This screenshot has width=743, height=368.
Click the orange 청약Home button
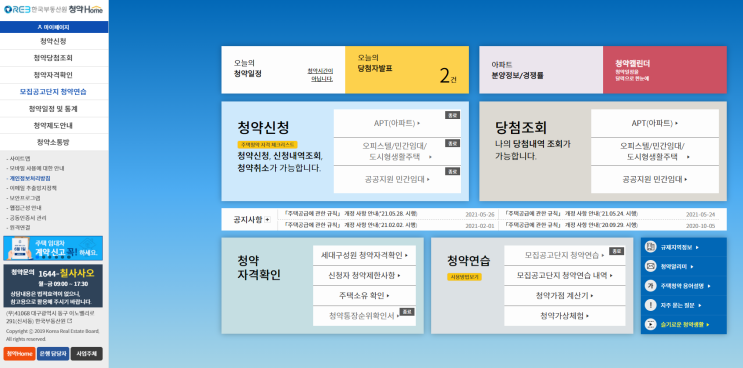click(x=19, y=354)
